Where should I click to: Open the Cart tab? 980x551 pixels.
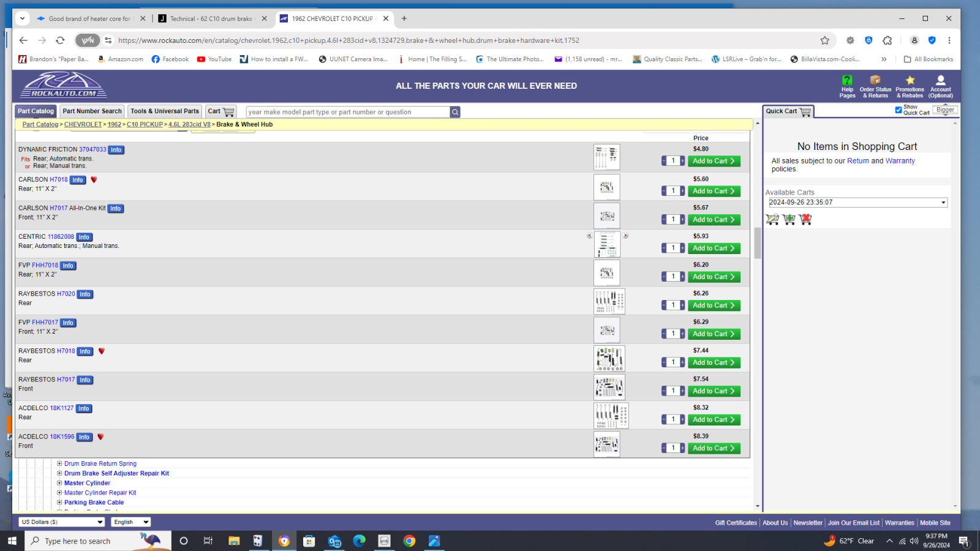click(221, 111)
